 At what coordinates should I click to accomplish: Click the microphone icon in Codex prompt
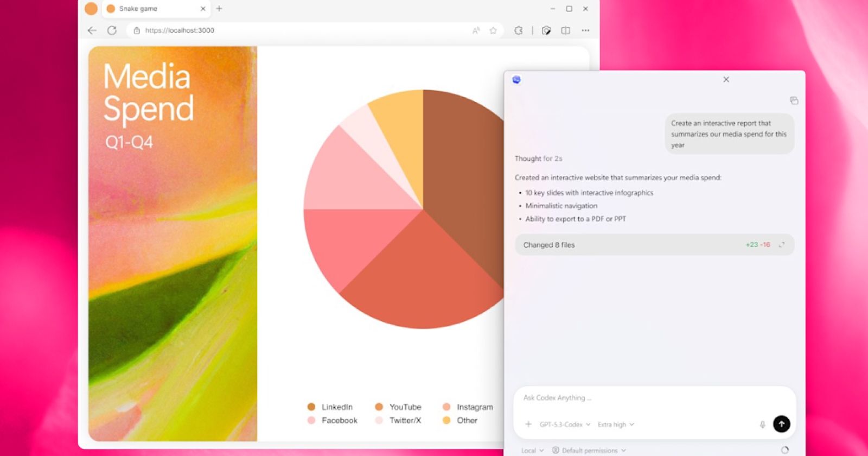[x=762, y=425]
